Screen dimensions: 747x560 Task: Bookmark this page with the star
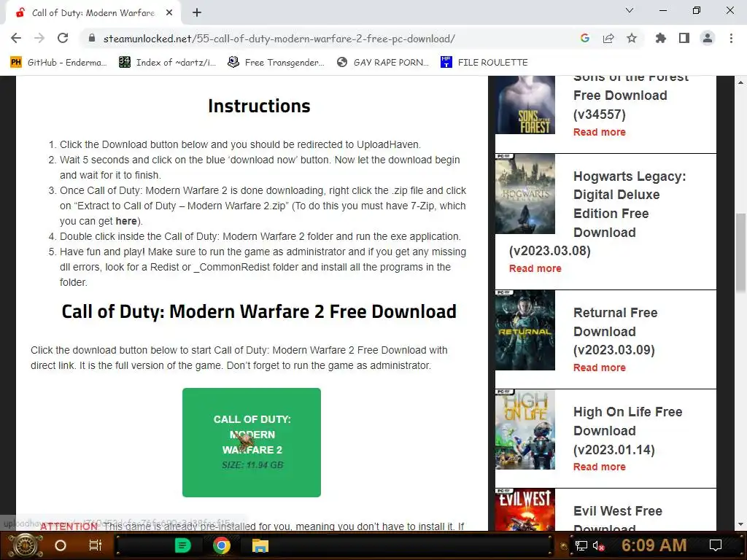click(x=632, y=38)
